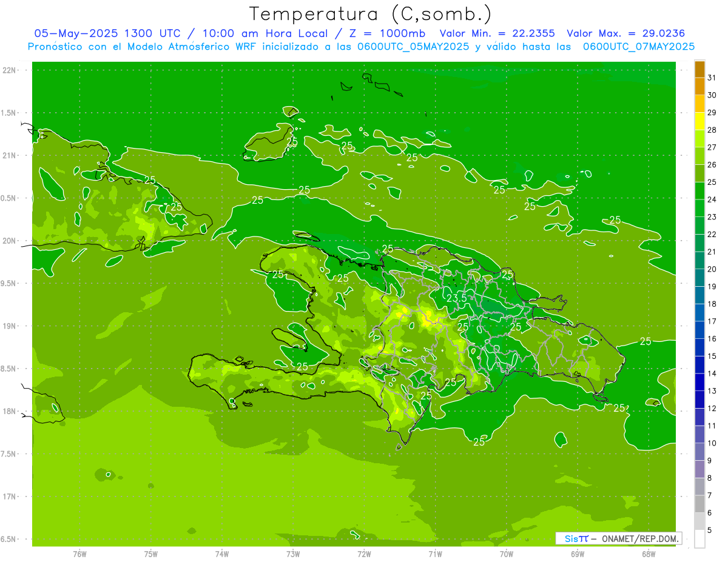
Task: Click the color bar label "31"
Action: pos(712,77)
